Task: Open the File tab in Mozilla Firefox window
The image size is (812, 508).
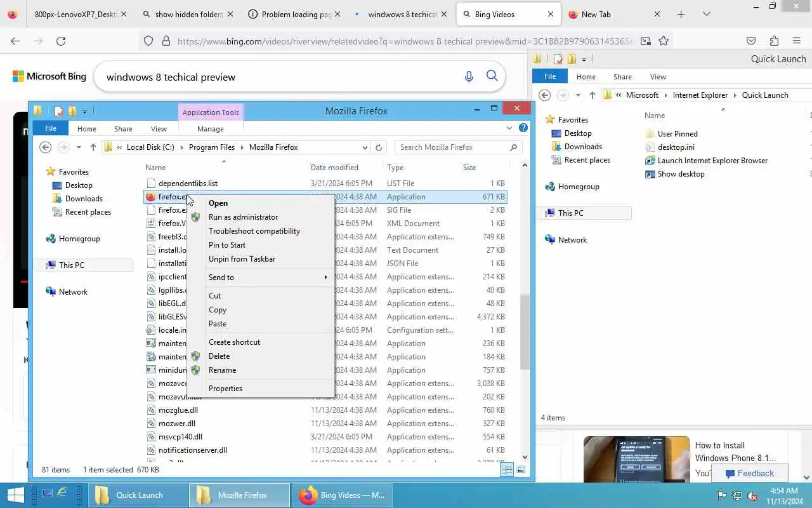Action: (x=51, y=128)
